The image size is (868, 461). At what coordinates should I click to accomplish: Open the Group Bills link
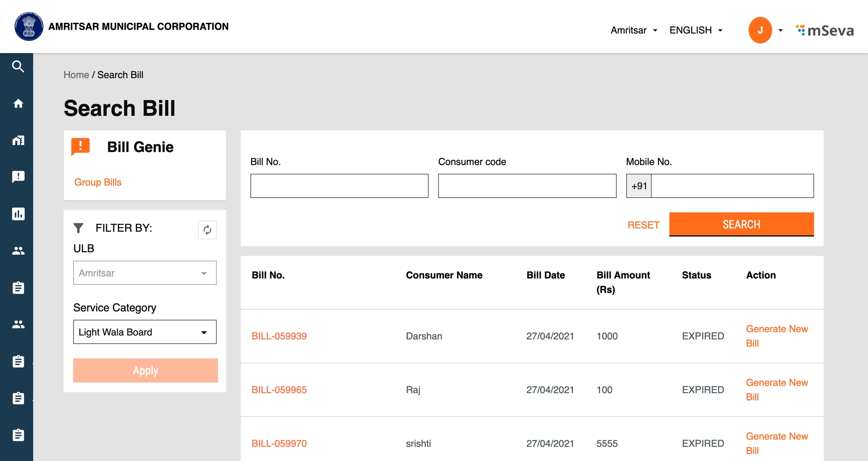pos(98,182)
